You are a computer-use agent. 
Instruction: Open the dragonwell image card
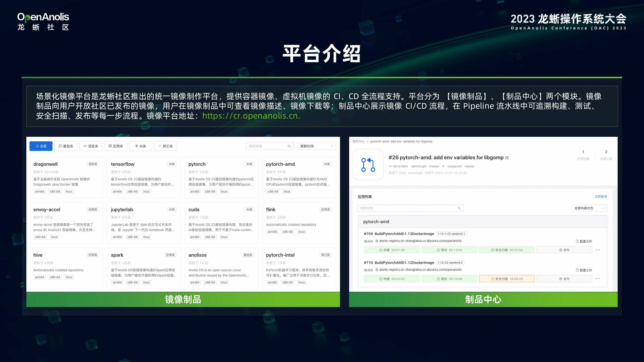(x=66, y=177)
